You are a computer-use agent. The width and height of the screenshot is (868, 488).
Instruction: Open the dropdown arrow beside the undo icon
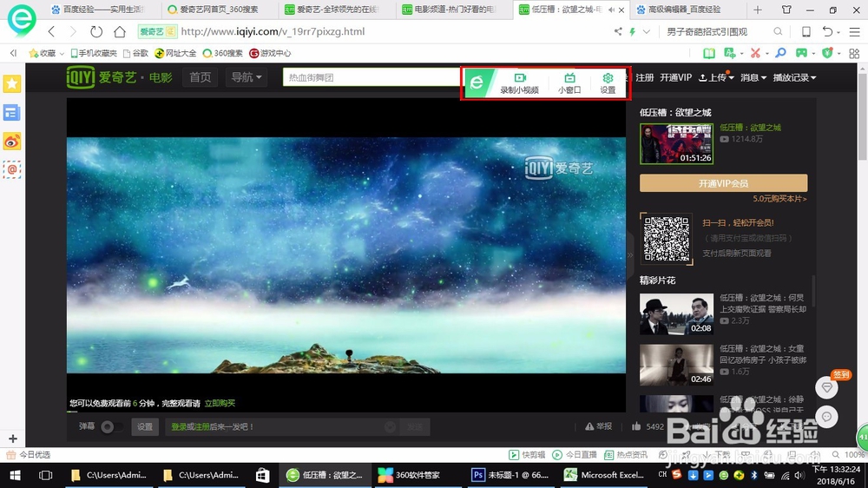point(838,32)
